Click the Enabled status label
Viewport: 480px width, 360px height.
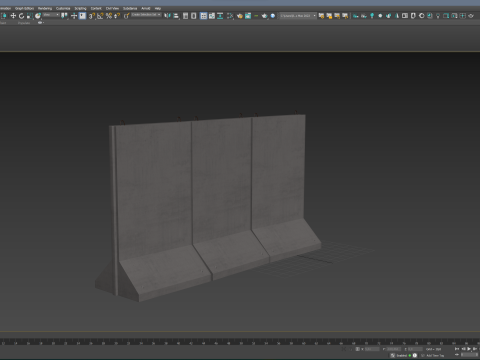pyautogui.click(x=402, y=355)
